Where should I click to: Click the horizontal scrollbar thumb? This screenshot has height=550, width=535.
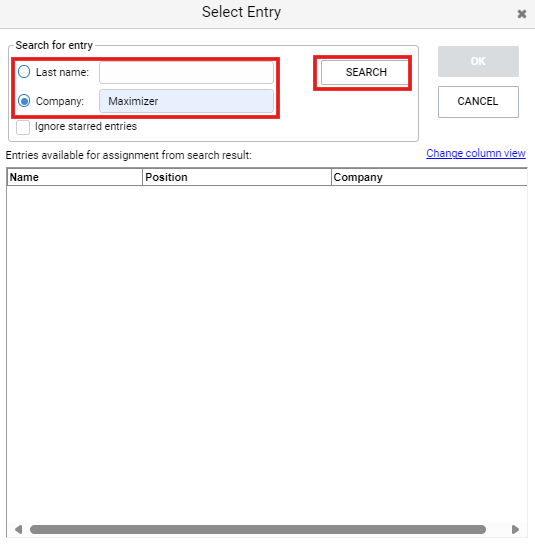(258, 529)
